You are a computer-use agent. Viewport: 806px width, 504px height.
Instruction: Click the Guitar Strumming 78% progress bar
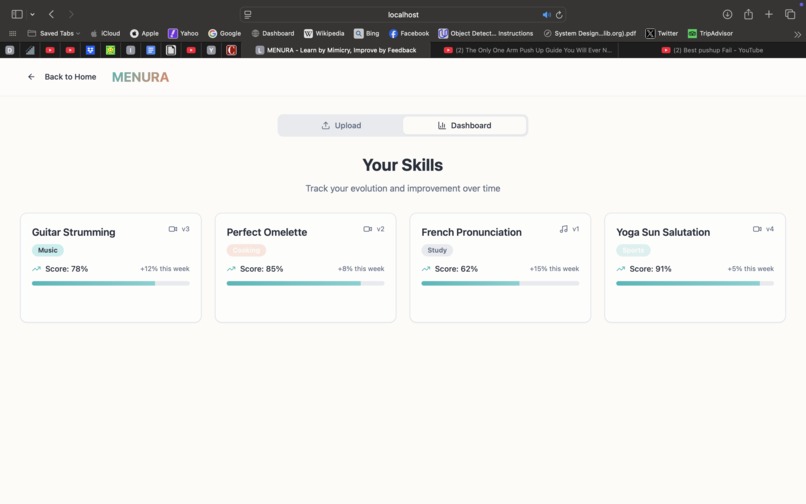pyautogui.click(x=111, y=283)
